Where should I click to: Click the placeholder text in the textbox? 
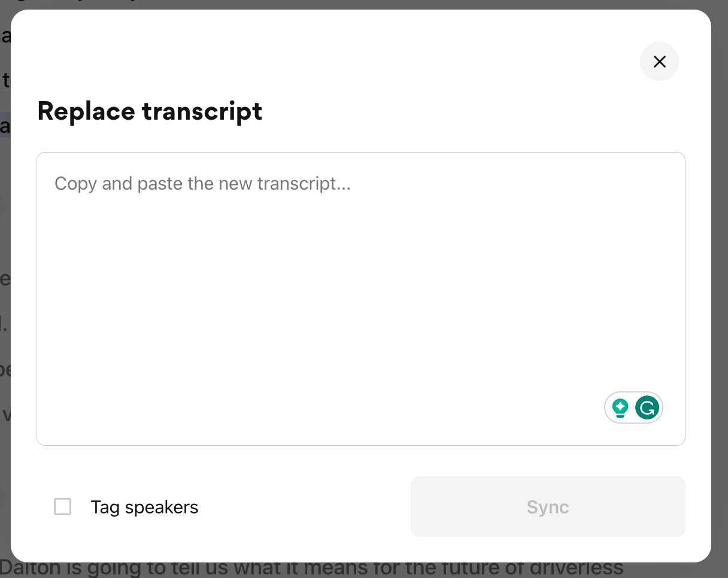pos(202,184)
